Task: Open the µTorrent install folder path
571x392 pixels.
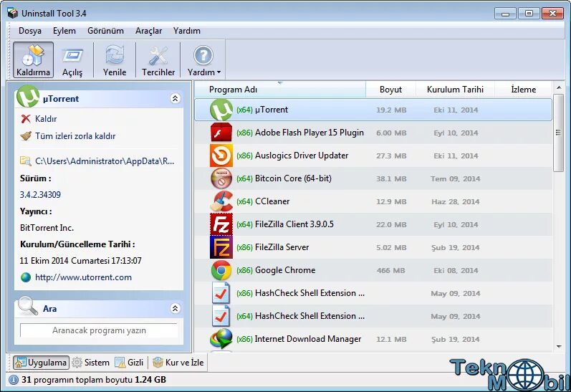Action: pyautogui.click(x=105, y=161)
